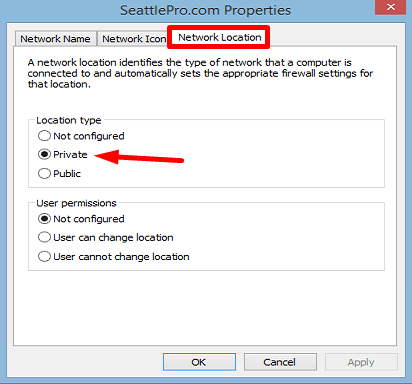Viewport: 412px width, 384px height.
Task: Select the Network Location tab
Action: coord(219,37)
